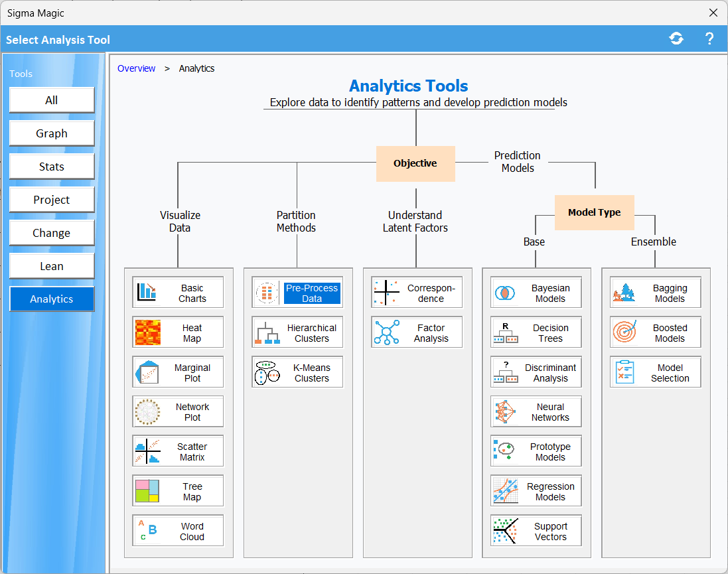This screenshot has height=574, width=728.
Task: Choose the Tree Map tool
Action: point(178,491)
